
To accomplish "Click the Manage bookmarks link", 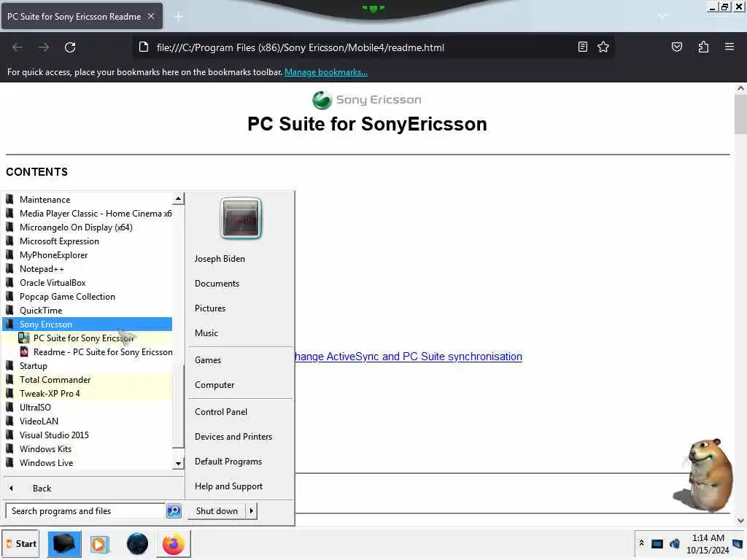I will point(326,72).
